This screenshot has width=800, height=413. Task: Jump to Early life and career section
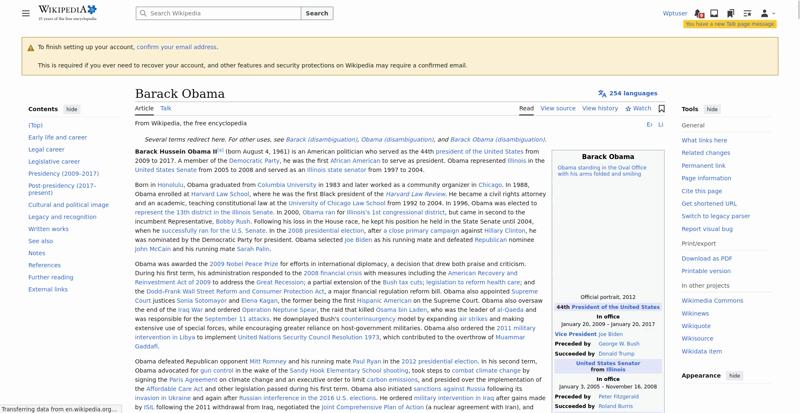pos(57,137)
